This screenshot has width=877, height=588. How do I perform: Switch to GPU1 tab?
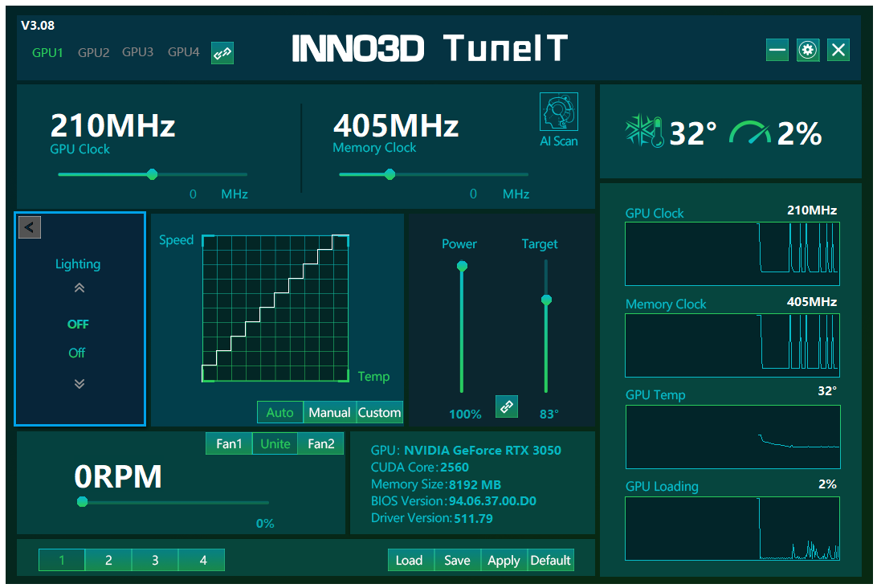[x=47, y=52]
